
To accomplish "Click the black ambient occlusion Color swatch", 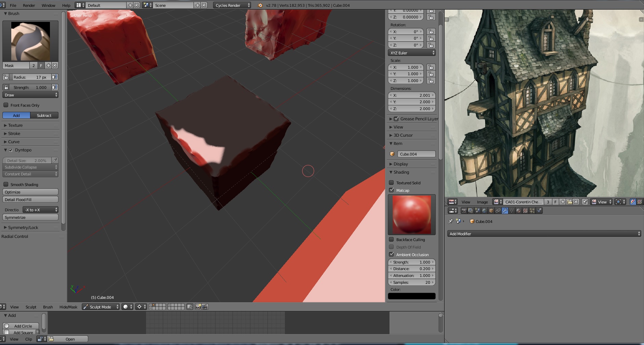I will point(411,296).
